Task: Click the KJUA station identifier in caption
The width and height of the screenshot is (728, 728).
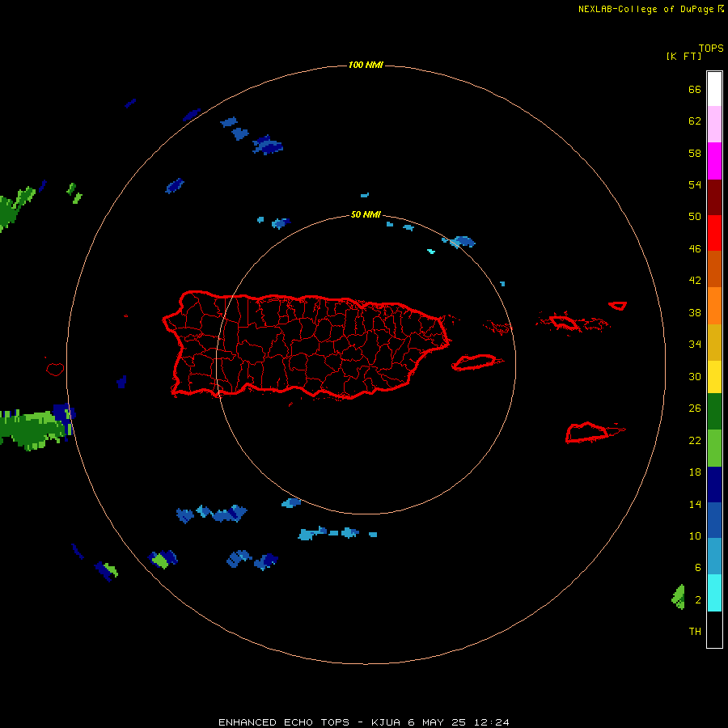Action: click(386, 722)
